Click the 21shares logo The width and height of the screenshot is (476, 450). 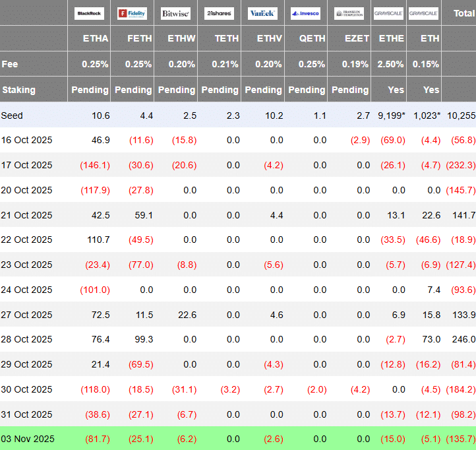tap(218, 13)
